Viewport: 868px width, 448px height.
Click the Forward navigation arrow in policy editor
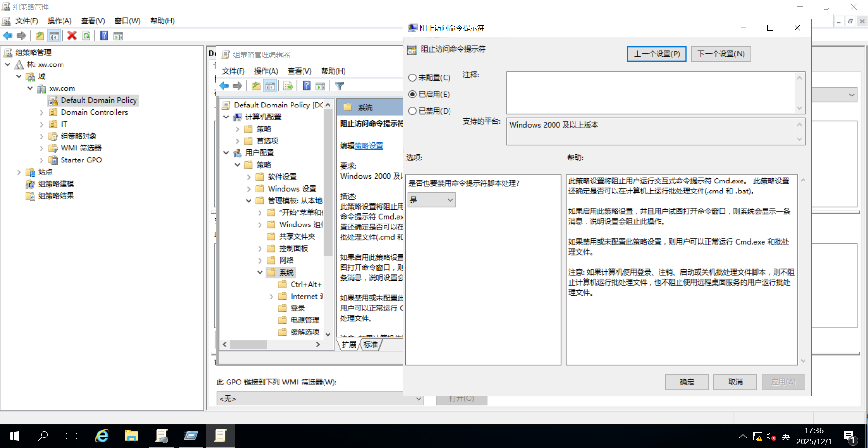(x=238, y=85)
